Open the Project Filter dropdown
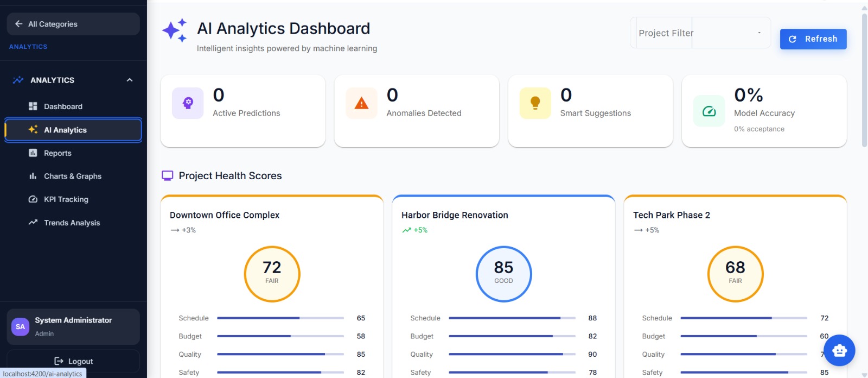 [700, 33]
